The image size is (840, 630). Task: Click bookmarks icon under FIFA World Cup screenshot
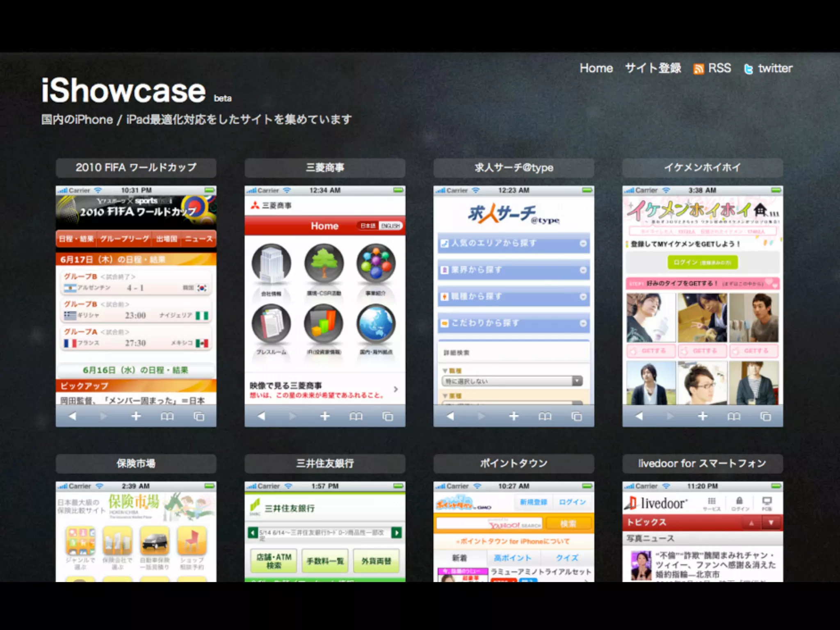pos(167,416)
